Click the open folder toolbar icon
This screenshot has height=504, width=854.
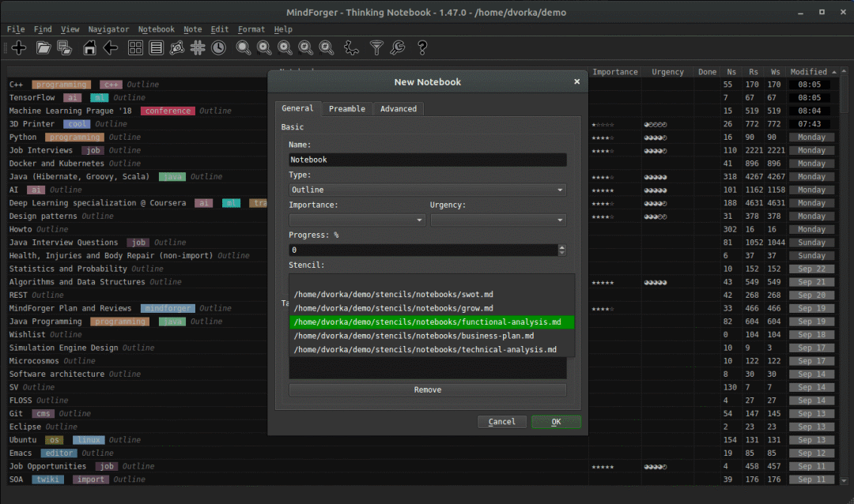click(43, 48)
